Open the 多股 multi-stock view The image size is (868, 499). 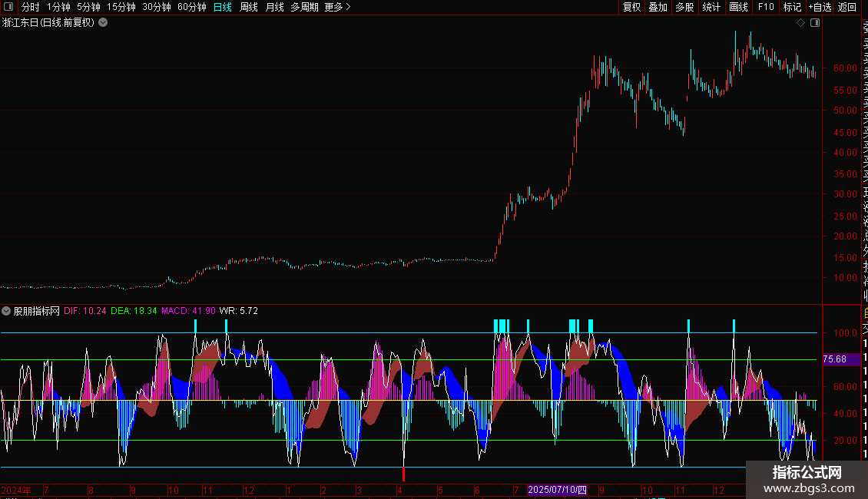pyautogui.click(x=684, y=7)
